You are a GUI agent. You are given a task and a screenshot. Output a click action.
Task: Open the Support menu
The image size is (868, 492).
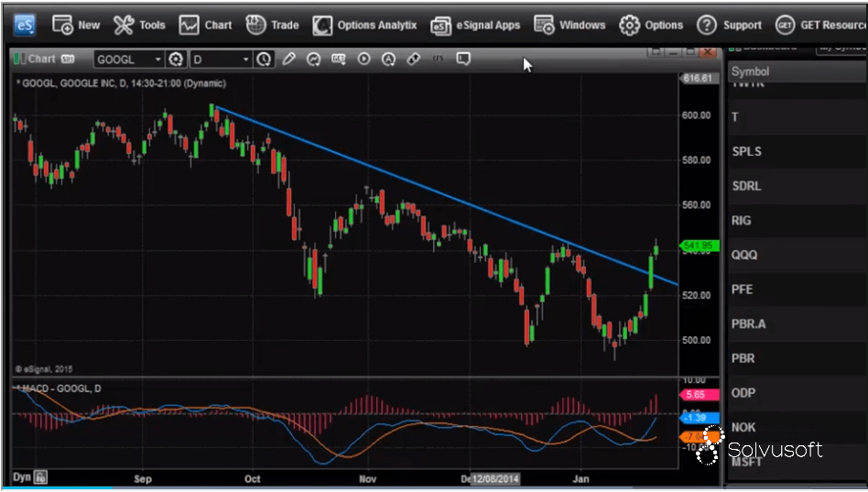click(x=729, y=25)
